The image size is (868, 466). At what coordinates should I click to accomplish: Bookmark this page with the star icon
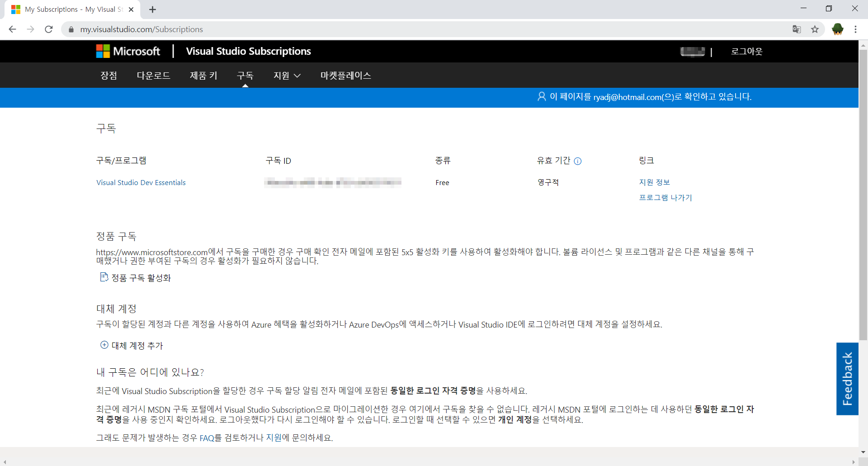tap(815, 29)
